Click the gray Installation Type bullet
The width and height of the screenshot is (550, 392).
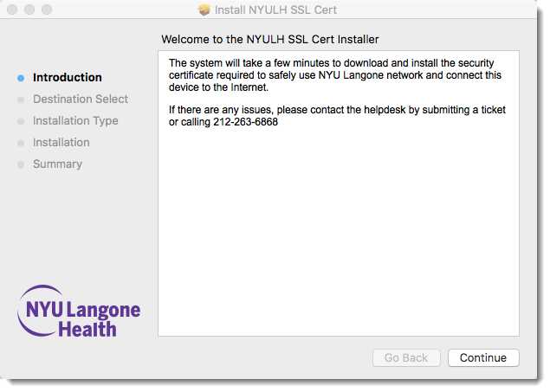[21, 121]
